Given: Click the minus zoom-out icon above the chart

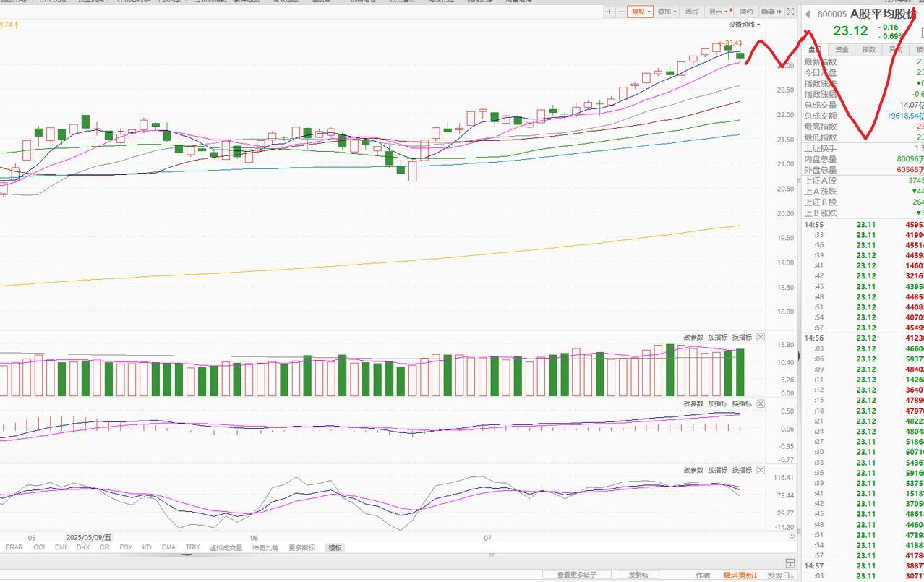Looking at the screenshot, I should click(x=621, y=12).
